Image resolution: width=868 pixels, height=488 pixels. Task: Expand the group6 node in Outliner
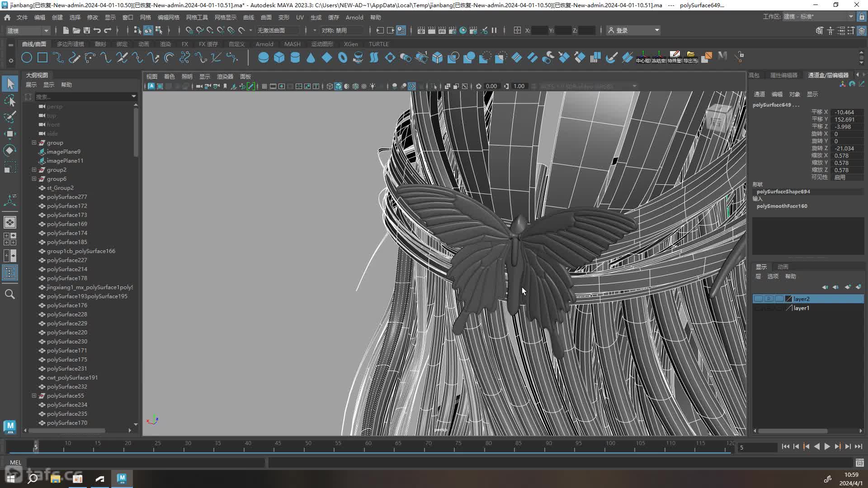tap(34, 178)
